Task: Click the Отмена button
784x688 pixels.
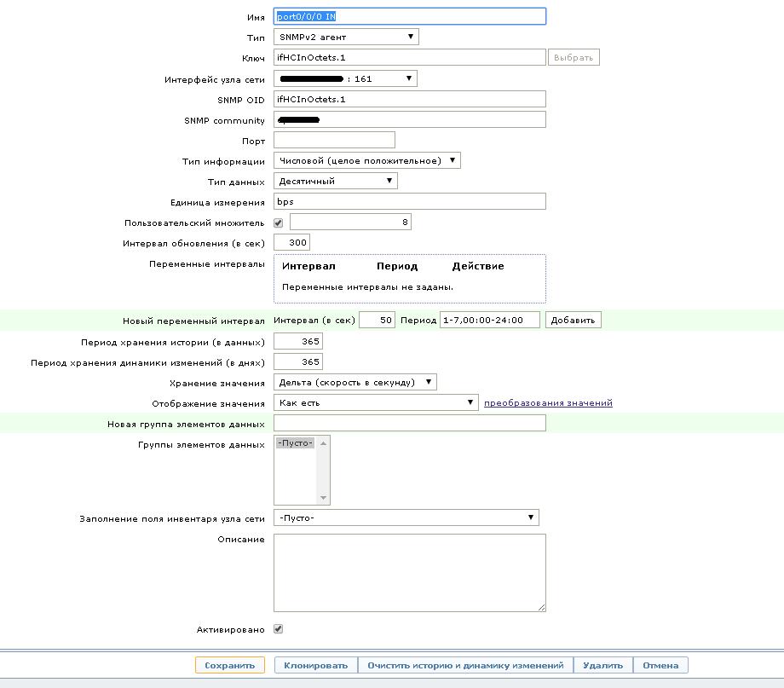Action: [x=660, y=666]
